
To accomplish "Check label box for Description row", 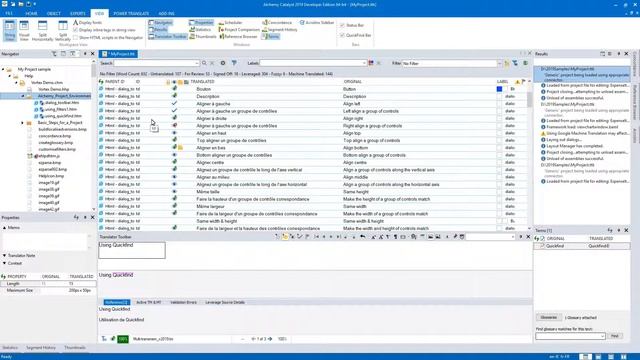I will [499, 96].
